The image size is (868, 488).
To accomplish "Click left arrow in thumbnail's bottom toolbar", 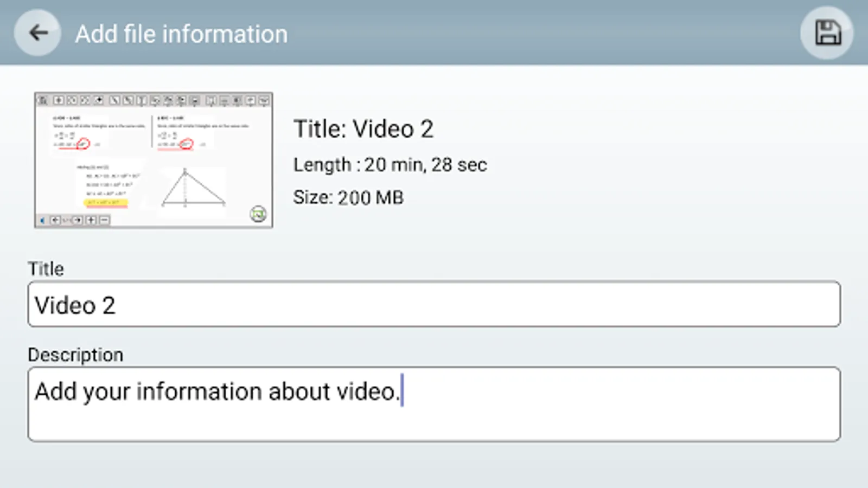I will (55, 220).
